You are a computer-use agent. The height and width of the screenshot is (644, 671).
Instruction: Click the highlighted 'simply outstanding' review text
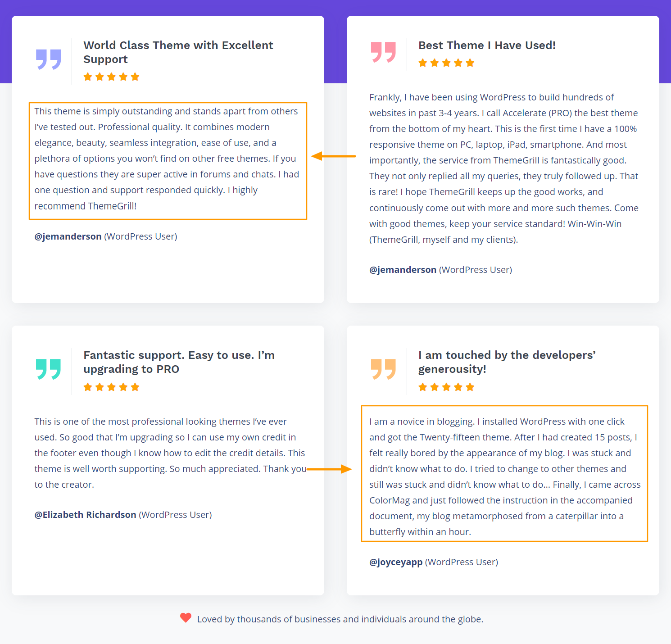[168, 159]
